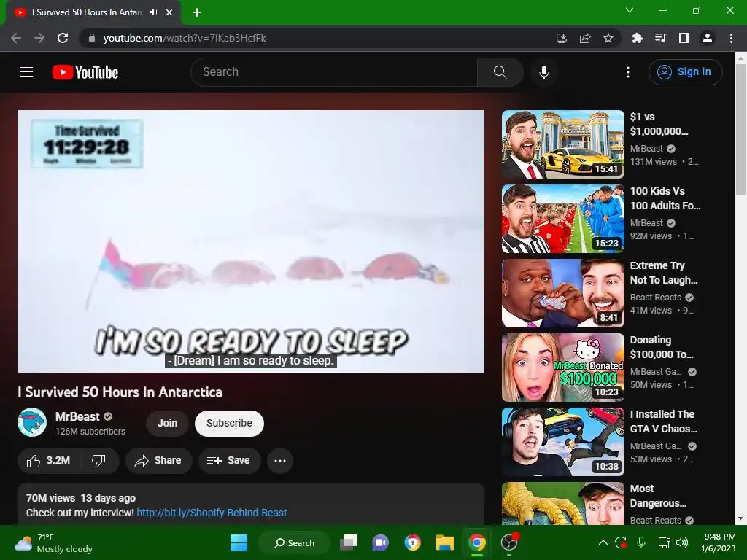Open the YouTube hamburger guide menu
Image resolution: width=747 pixels, height=560 pixels.
(26, 72)
